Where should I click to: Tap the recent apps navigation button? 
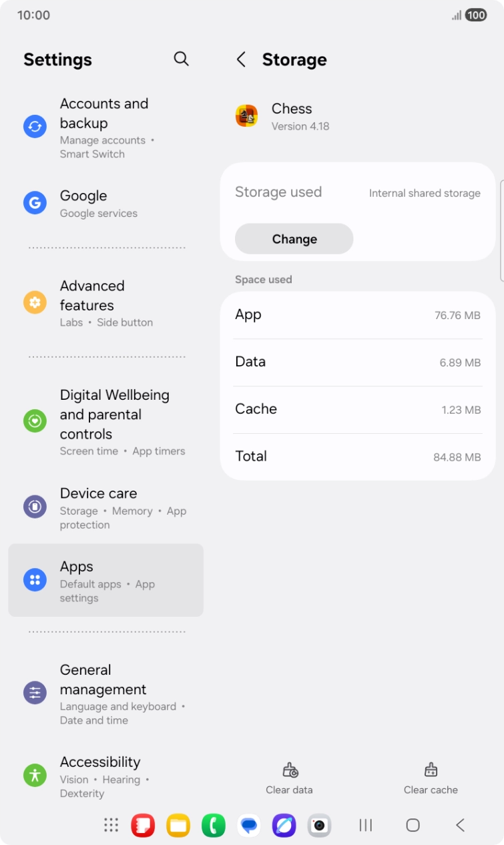pos(365,826)
